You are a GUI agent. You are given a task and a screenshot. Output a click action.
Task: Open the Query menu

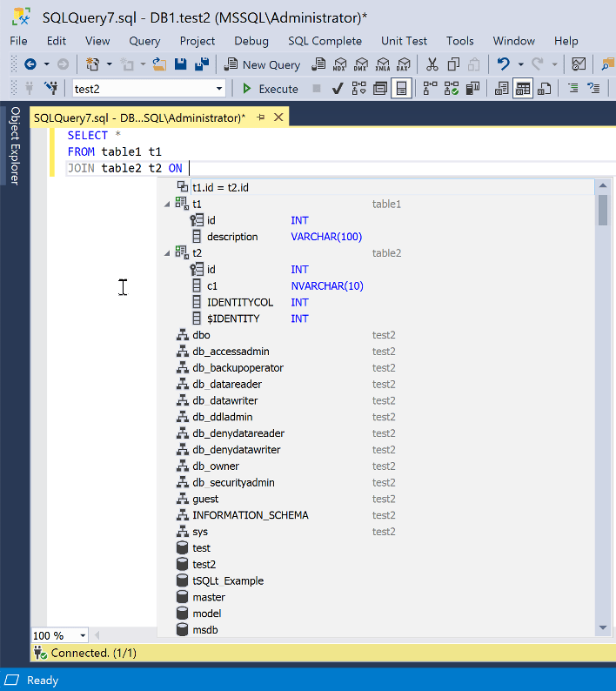pyautogui.click(x=144, y=41)
